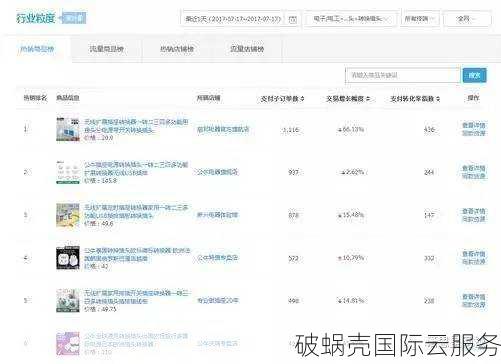Open rank 2 product title priced 145.8

coord(136,169)
